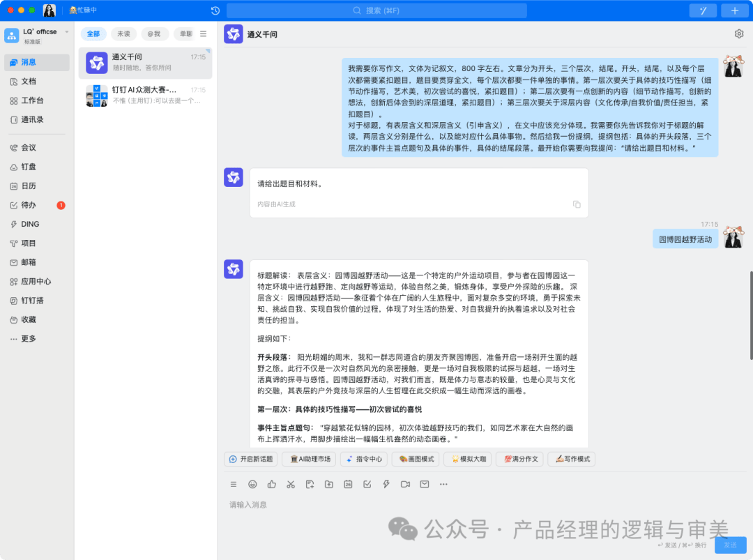The width and height of the screenshot is (753, 560).
Task: Click the plus button in title bar
Action: click(734, 10)
